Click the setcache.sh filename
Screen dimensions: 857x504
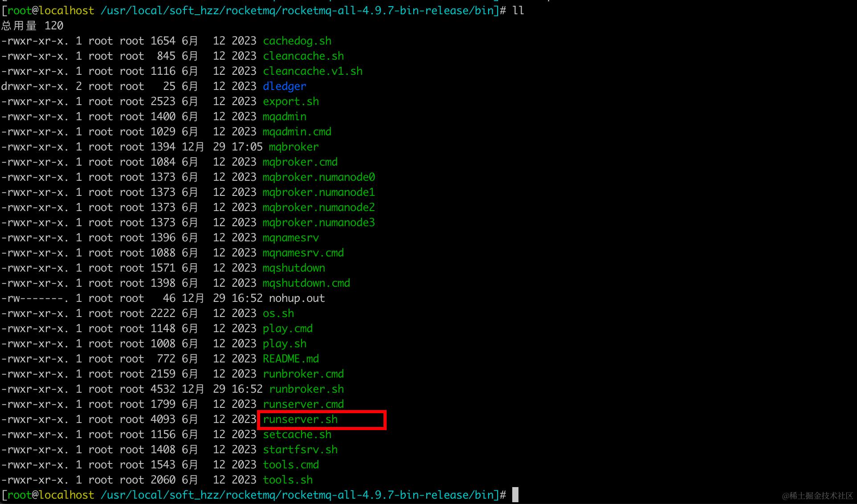pos(297,435)
